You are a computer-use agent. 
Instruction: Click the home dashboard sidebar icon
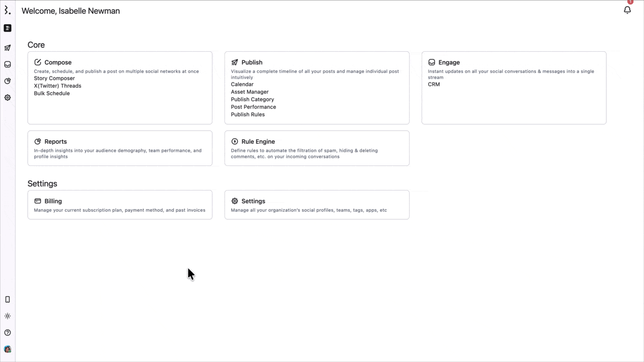[x=8, y=28]
